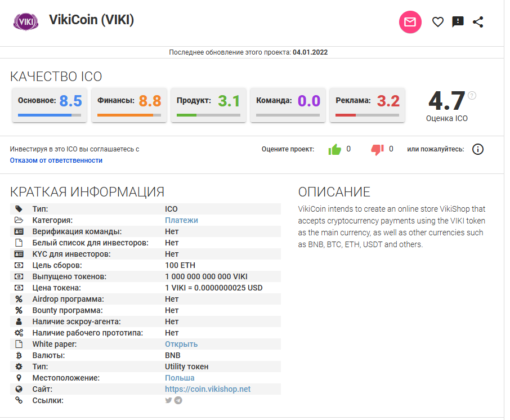Select the Продукт 3.1 score card
The width and height of the screenshot is (510, 420).
point(208,105)
